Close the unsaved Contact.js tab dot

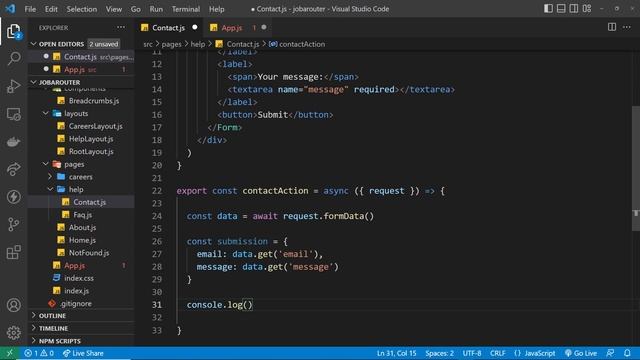click(195, 27)
